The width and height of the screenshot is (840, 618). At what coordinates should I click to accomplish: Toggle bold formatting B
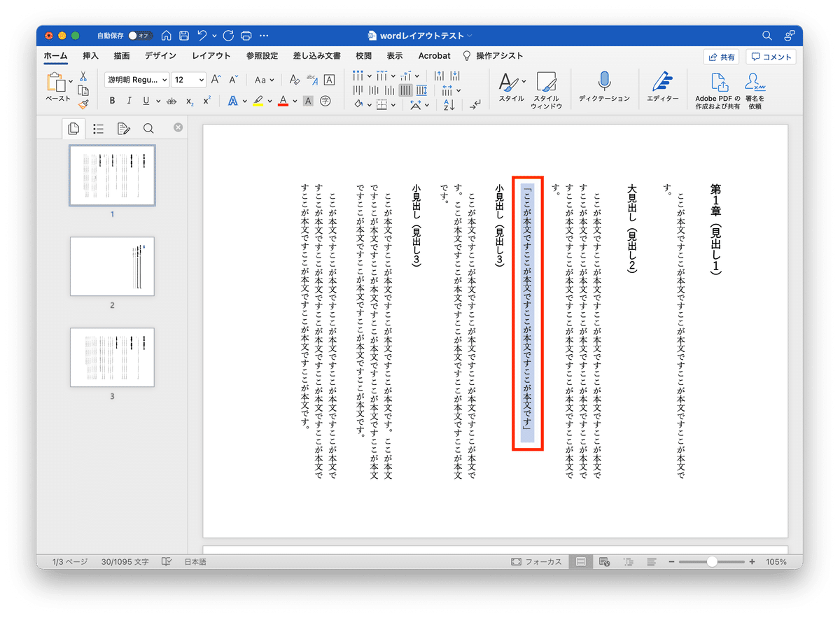click(x=112, y=101)
